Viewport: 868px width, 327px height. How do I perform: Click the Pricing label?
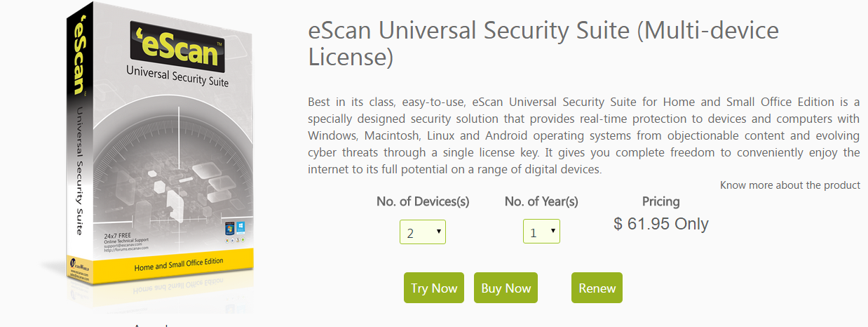coord(660,201)
